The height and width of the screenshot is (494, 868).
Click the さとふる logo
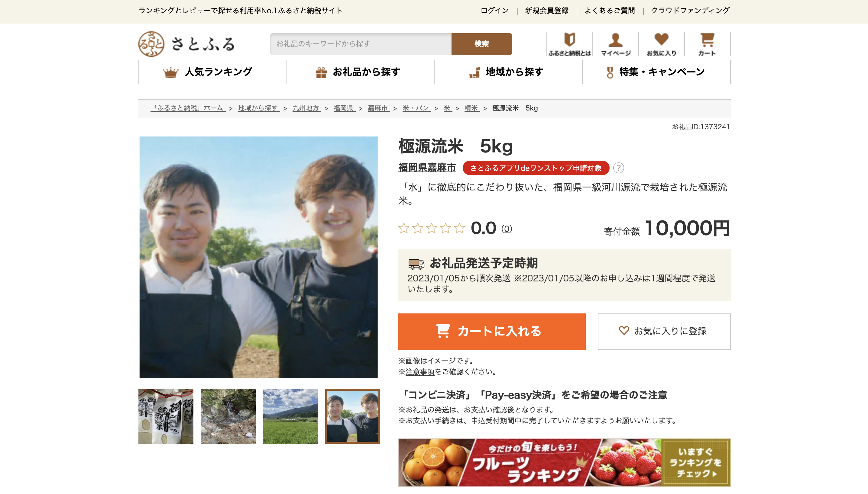tap(186, 44)
